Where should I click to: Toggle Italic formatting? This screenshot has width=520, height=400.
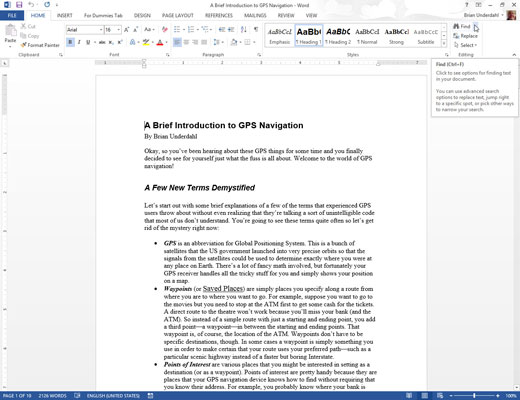(x=79, y=42)
